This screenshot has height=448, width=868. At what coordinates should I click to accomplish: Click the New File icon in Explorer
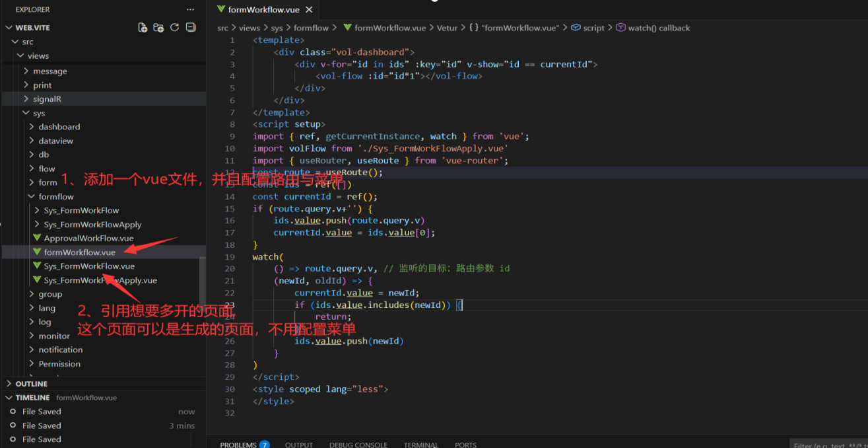tap(143, 28)
